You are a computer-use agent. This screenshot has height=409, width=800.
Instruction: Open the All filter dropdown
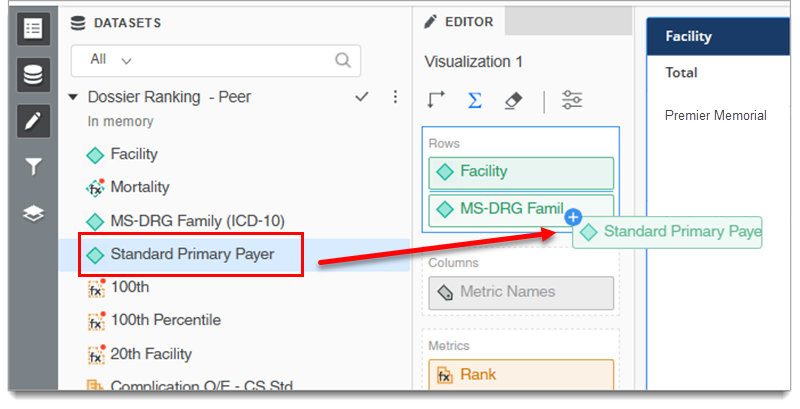[x=111, y=60]
